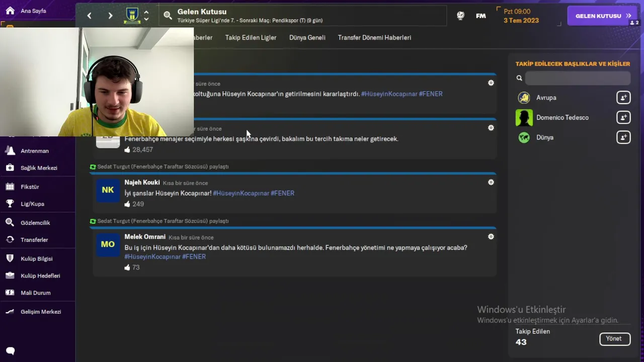Open Gözlemcilik scouting section
Image resolution: width=644 pixels, height=362 pixels.
35,223
